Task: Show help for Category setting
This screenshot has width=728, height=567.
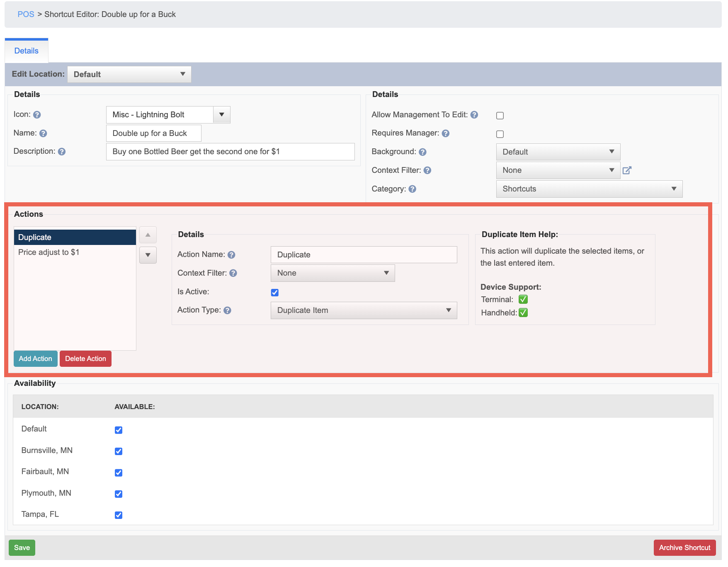Action: [413, 189]
